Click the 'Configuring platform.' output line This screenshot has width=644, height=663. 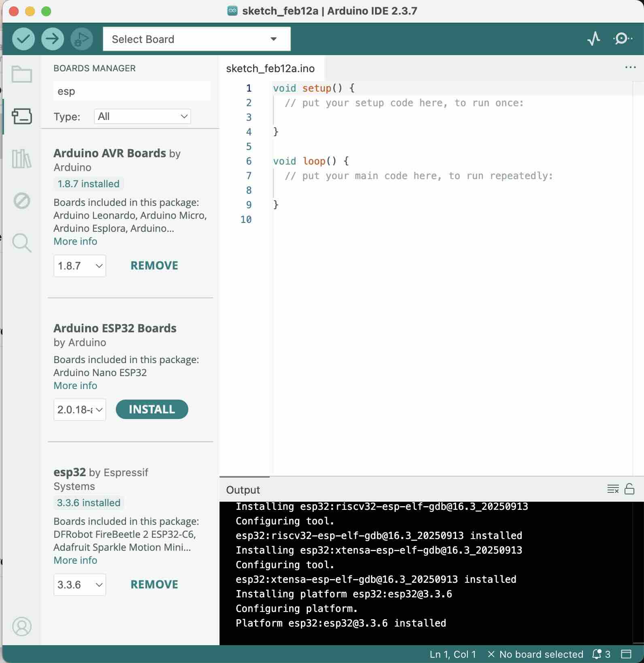(x=296, y=609)
